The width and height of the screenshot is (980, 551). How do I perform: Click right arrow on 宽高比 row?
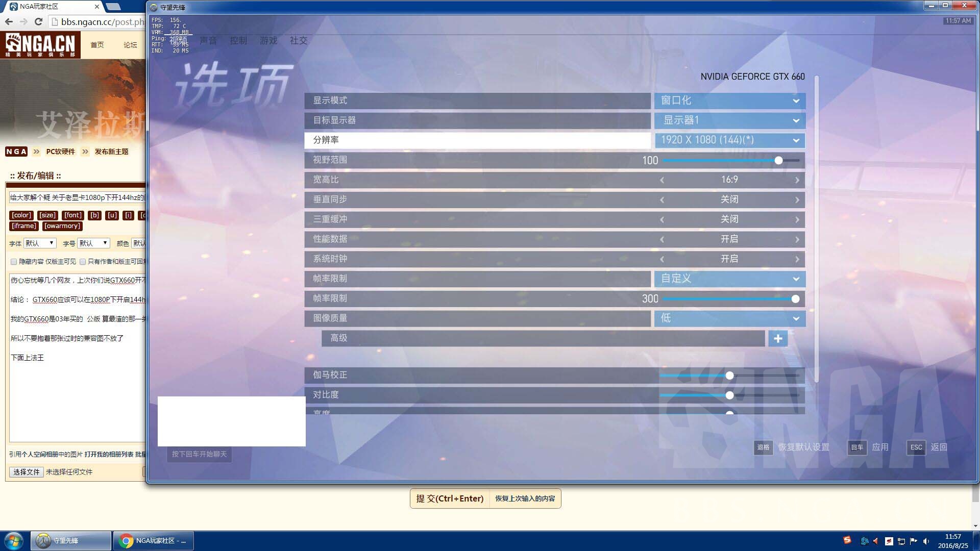797,180
